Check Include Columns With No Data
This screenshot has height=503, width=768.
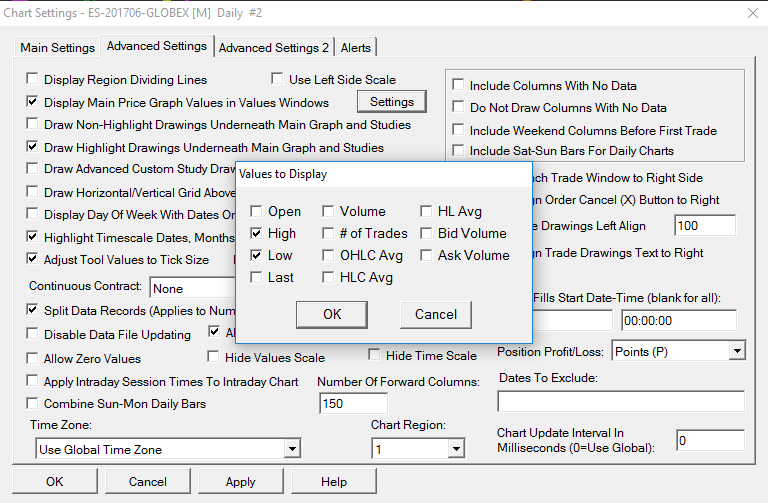tap(458, 85)
